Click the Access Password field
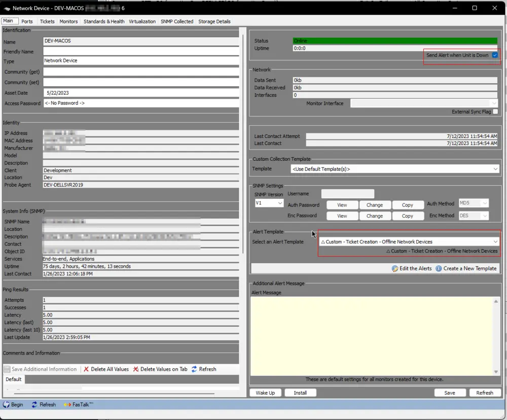The height and width of the screenshot is (420, 507). tap(141, 103)
